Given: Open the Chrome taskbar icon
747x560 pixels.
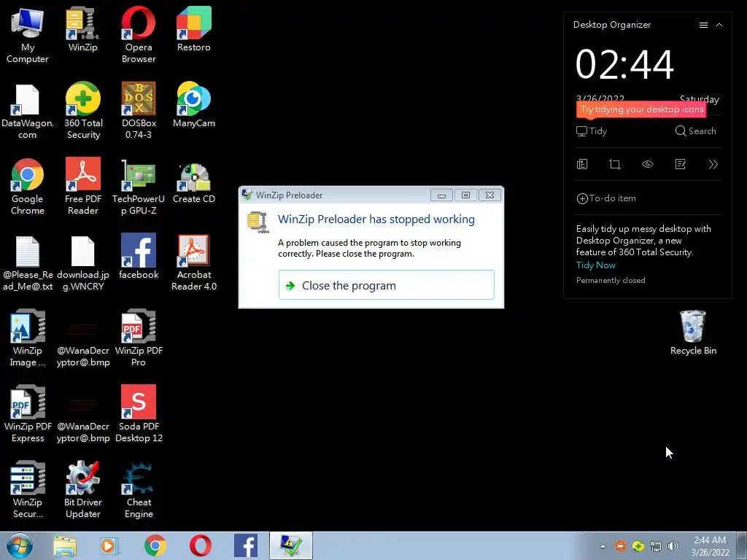Looking at the screenshot, I should 155,546.
